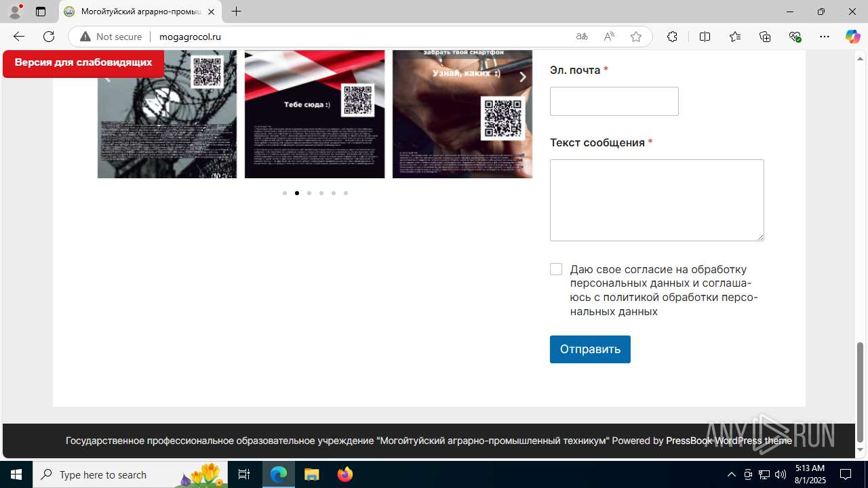
Task: Go back to the previous page
Action: 18,37
